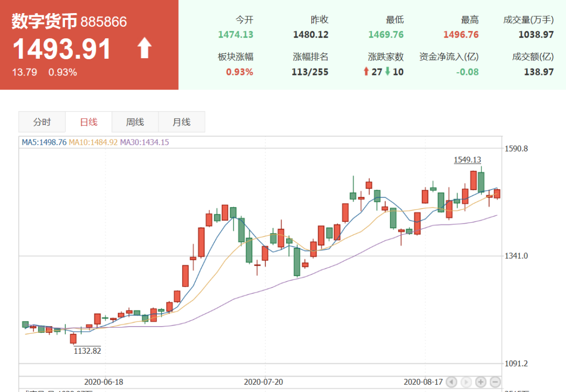Click the 今开 value 1474.13
The image size is (566, 392).
[236, 35]
